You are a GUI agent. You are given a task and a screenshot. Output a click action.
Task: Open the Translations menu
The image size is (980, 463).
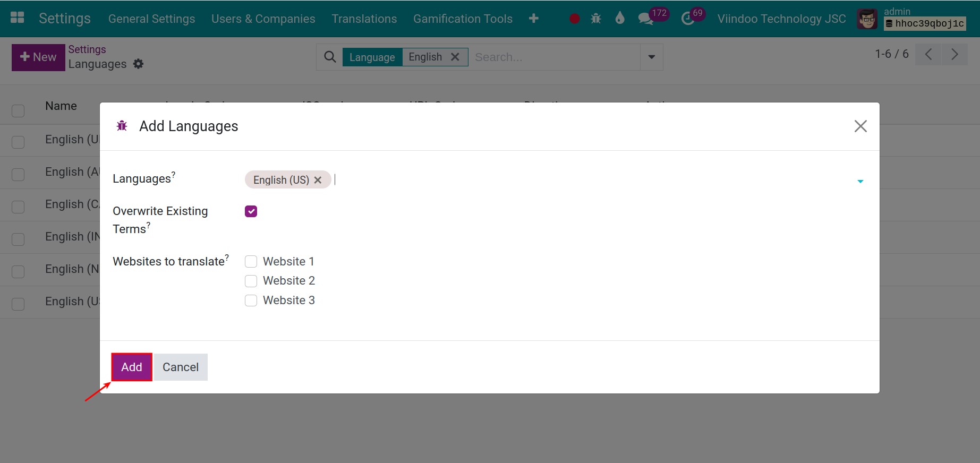(364, 19)
